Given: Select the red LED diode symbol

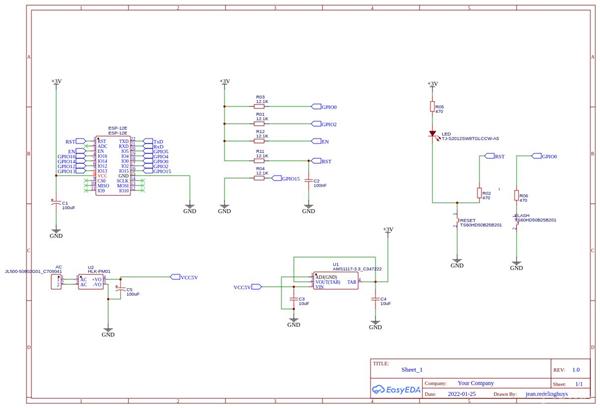Looking at the screenshot, I should (432, 134).
